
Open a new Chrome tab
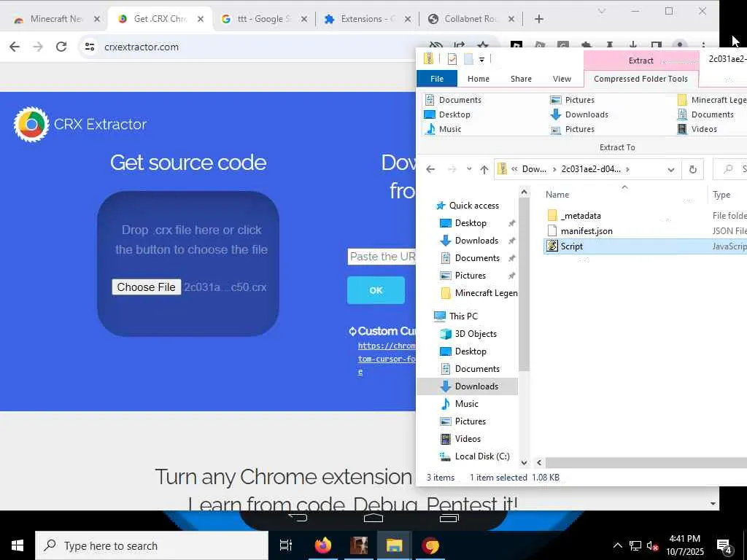(x=539, y=18)
